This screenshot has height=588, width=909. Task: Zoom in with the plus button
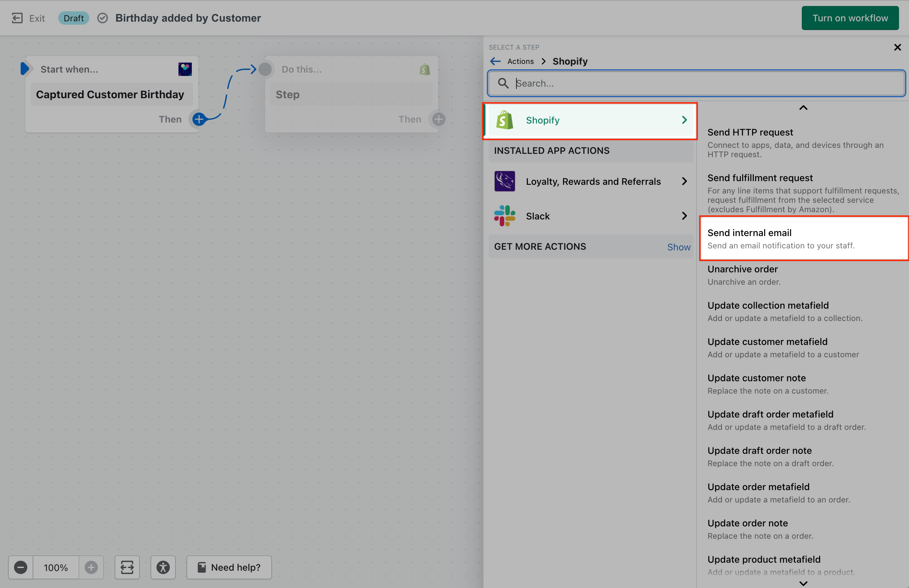pos(91,567)
